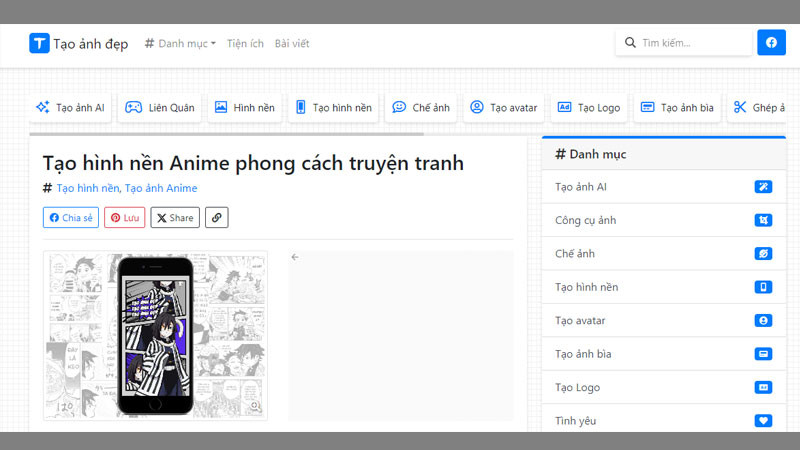Select the Tạo Logo category tab
800x450 pixels.
[x=589, y=108]
